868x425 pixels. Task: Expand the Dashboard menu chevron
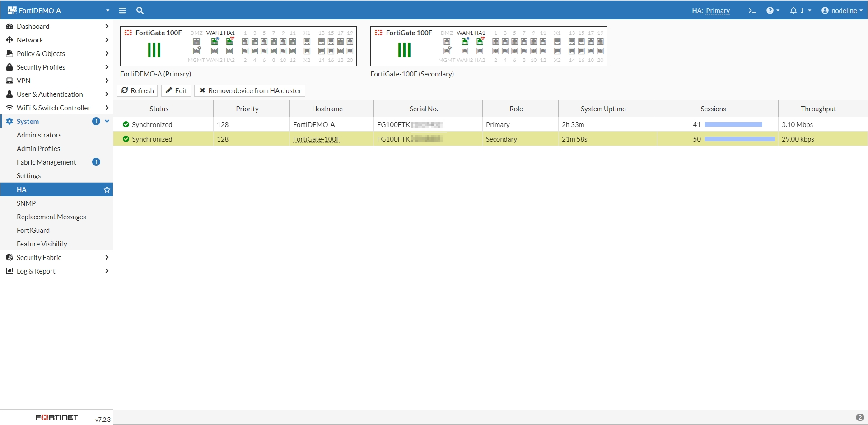coord(107,26)
